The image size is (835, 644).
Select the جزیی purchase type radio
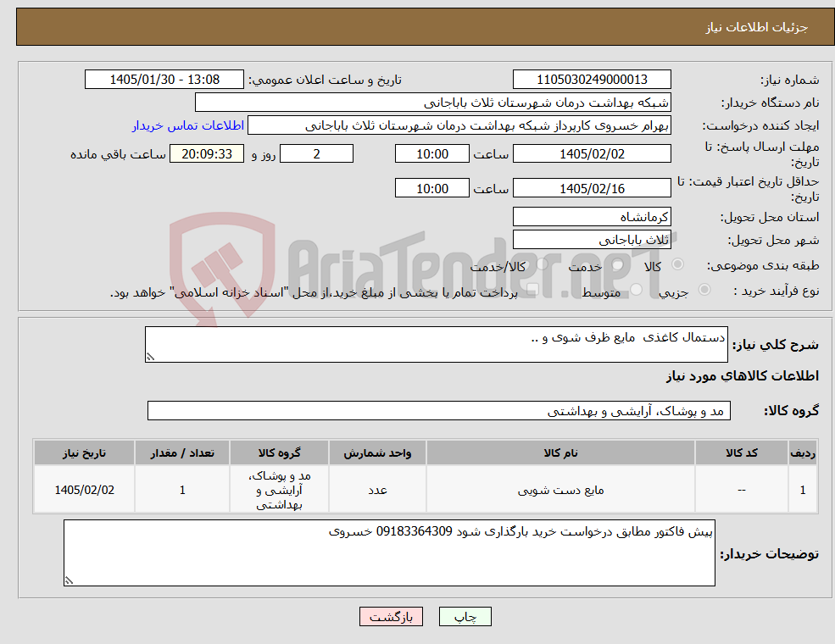704,290
